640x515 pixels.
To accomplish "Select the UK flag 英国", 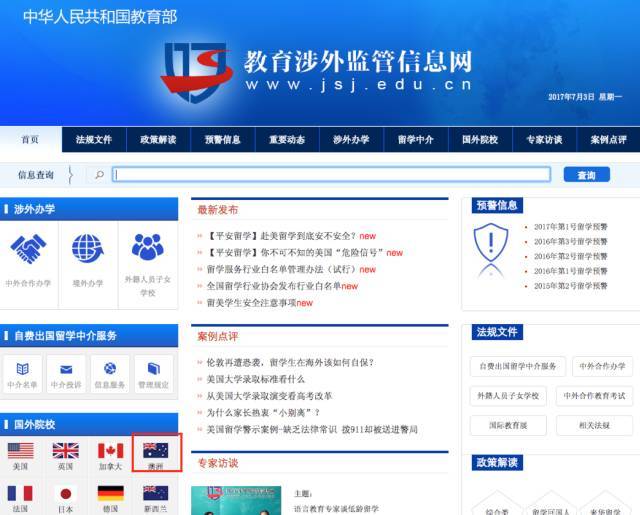I will coord(65,450).
